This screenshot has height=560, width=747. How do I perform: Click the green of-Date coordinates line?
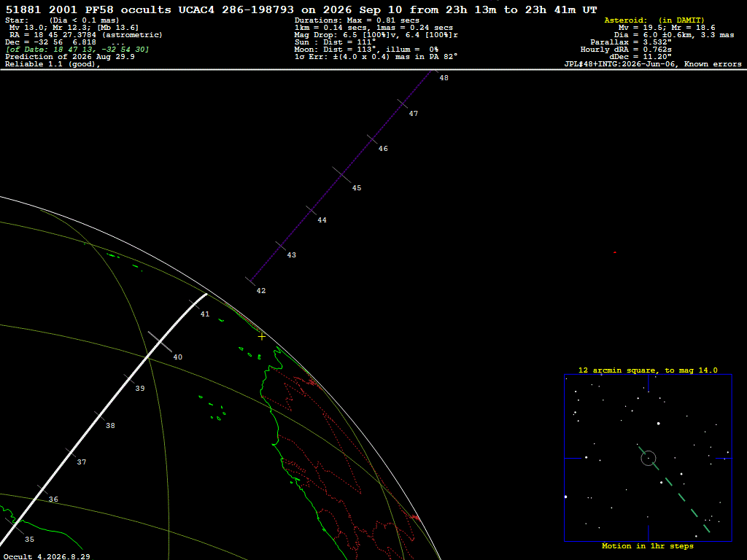[77, 50]
